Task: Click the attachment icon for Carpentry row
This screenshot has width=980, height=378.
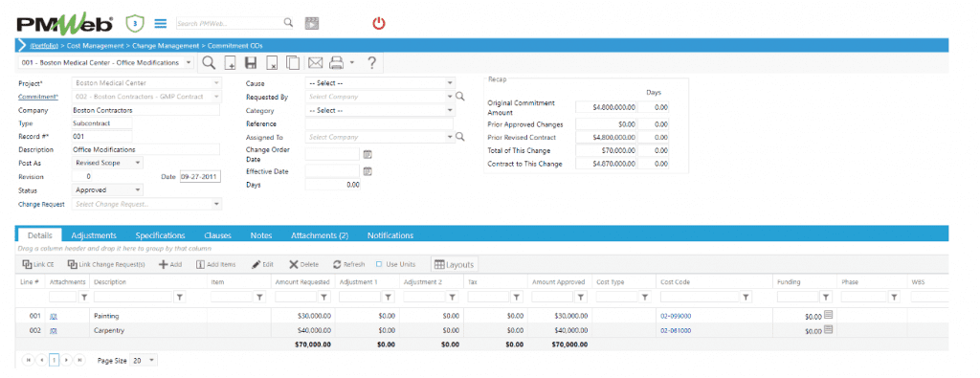Action: pos(54,330)
